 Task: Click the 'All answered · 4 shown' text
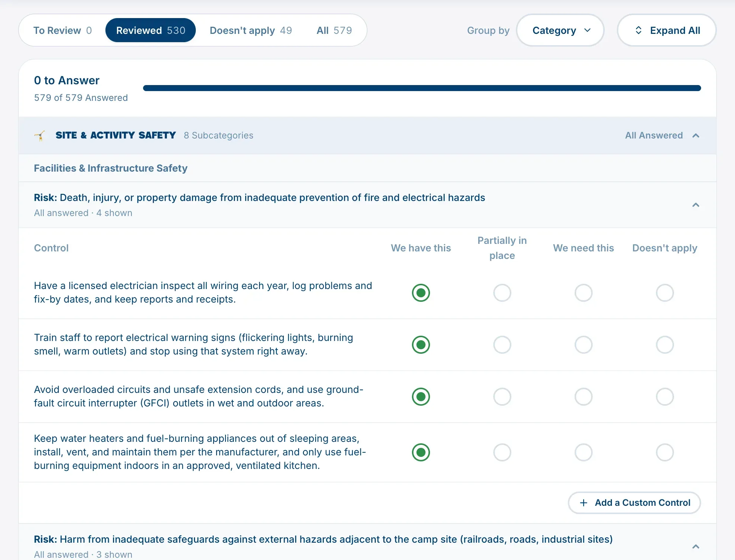click(x=83, y=213)
